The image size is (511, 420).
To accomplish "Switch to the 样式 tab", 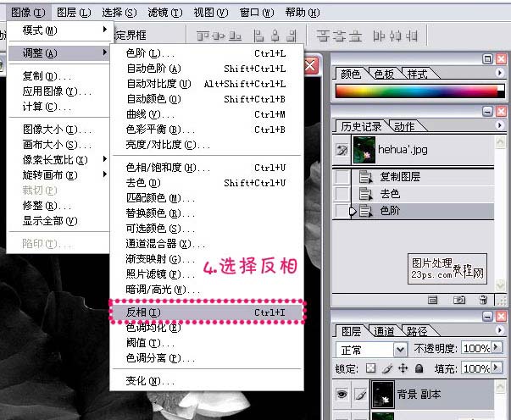I will (x=417, y=75).
